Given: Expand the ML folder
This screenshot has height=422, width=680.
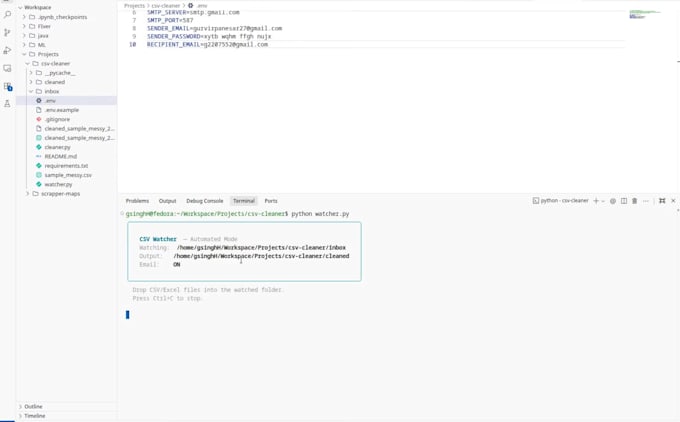Looking at the screenshot, I should coord(24,45).
